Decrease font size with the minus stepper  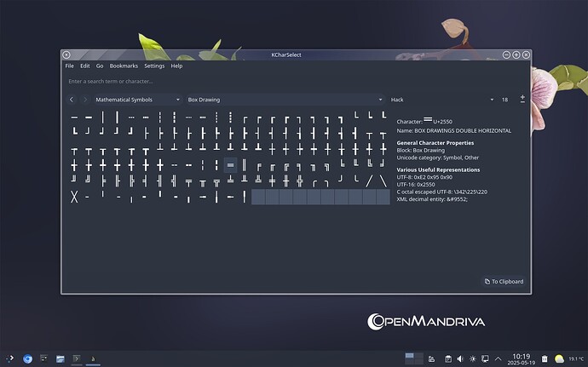pyautogui.click(x=522, y=102)
